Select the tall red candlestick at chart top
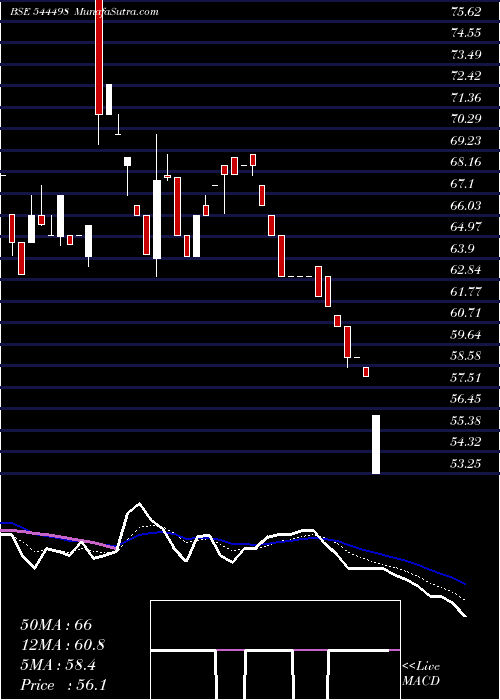The width and height of the screenshot is (500, 700). click(x=99, y=57)
